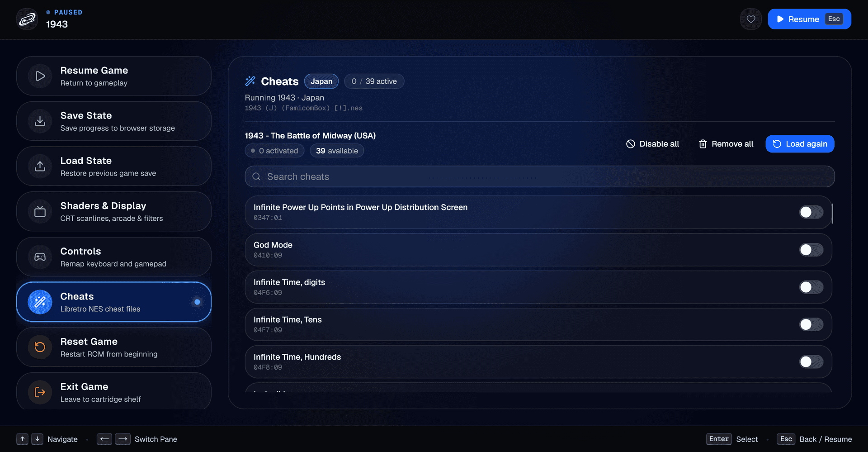Viewport: 868px width, 452px height.
Task: Click Remove all cheats button
Action: (x=726, y=144)
